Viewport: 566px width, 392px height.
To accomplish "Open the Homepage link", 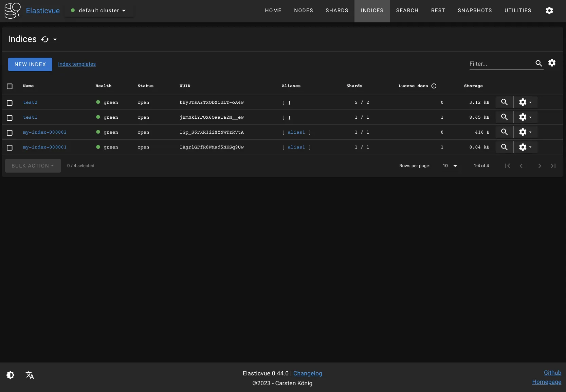I will (x=547, y=382).
